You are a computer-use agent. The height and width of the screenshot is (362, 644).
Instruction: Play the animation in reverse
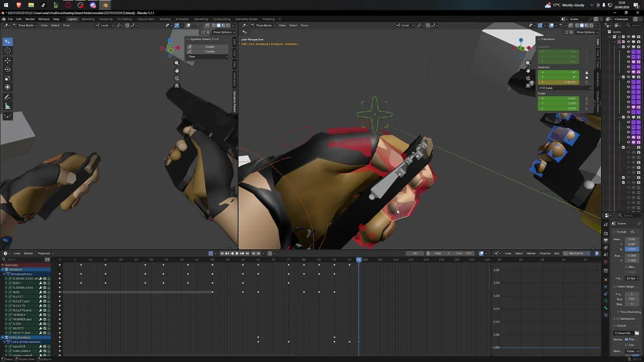click(232, 253)
